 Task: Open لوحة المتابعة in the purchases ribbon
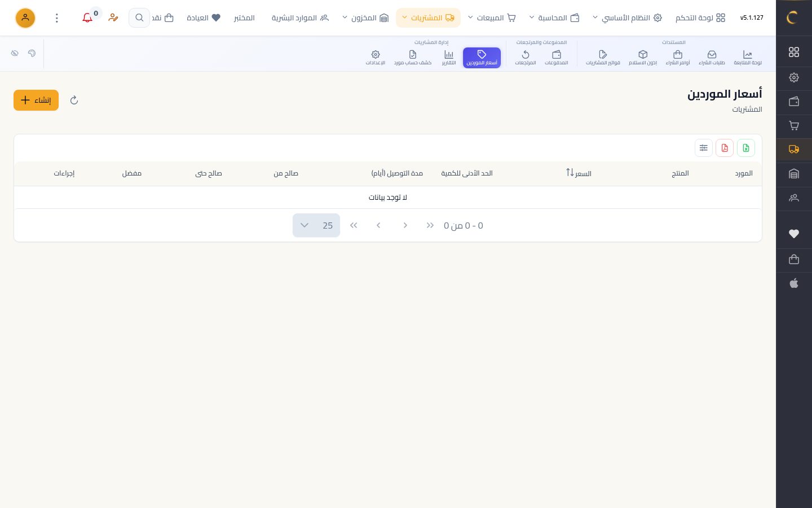[x=748, y=58]
